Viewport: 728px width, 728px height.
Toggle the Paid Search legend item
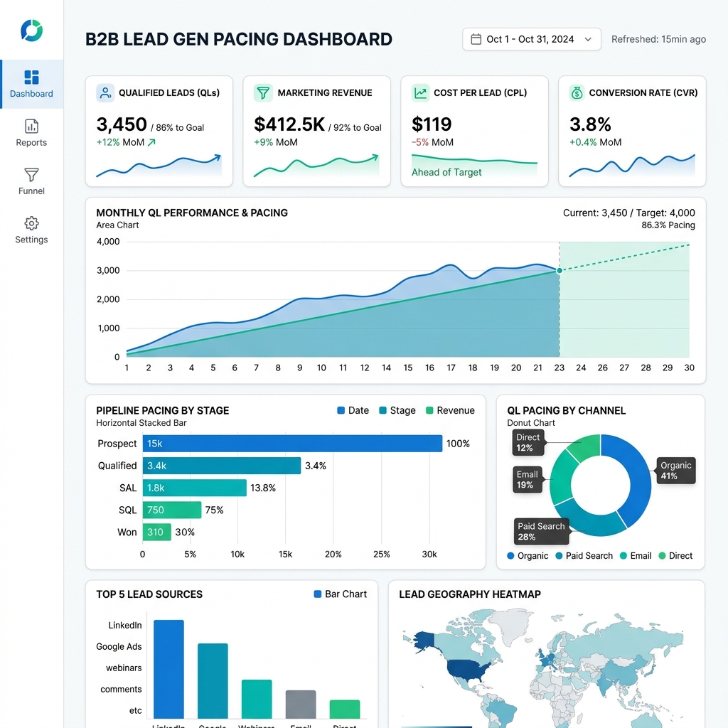coord(584,556)
